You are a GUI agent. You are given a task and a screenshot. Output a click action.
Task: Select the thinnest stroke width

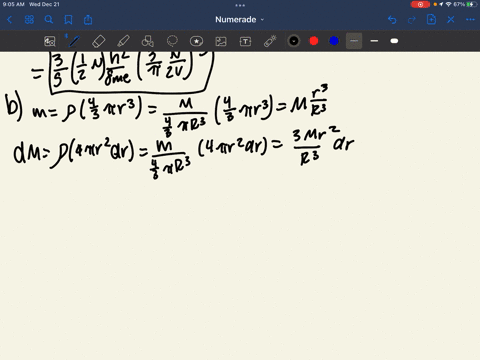point(354,41)
